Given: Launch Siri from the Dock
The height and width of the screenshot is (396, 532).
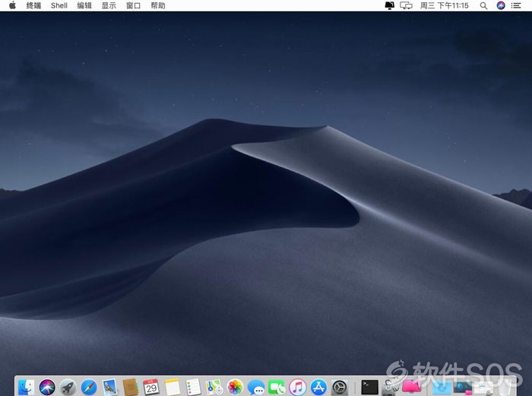Looking at the screenshot, I should tap(47, 387).
